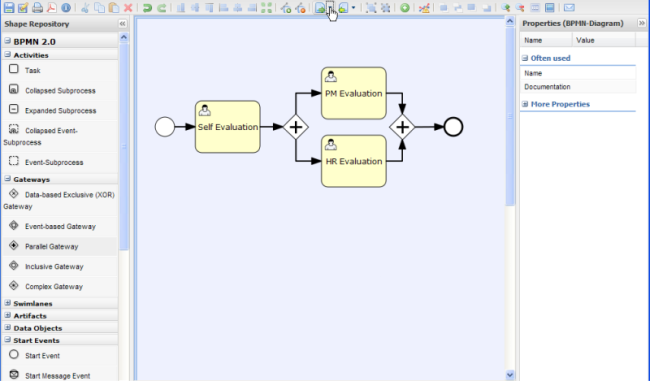The width and height of the screenshot is (650, 381).
Task: Open dropdown arrow next to import icon
Action: coord(353,7)
